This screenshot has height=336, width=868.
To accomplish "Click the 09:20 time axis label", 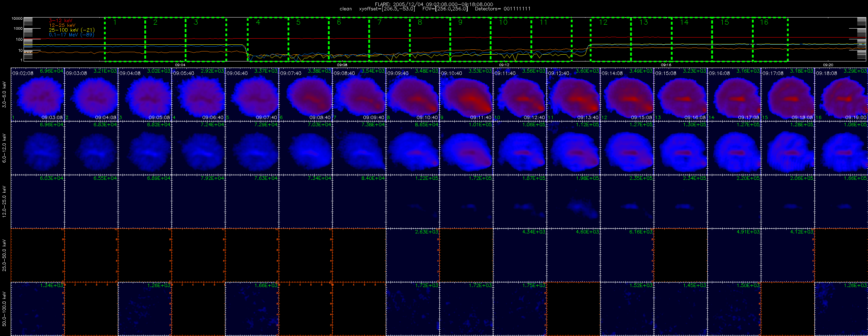I will [x=828, y=65].
